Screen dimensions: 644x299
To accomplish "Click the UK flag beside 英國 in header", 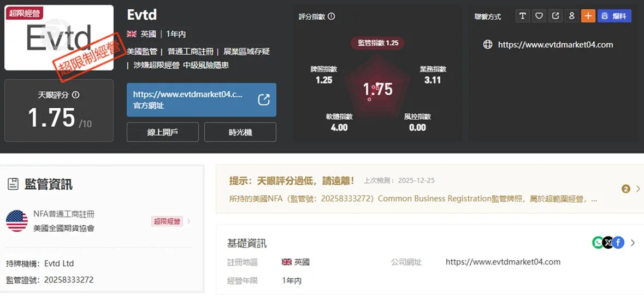I will [x=132, y=34].
